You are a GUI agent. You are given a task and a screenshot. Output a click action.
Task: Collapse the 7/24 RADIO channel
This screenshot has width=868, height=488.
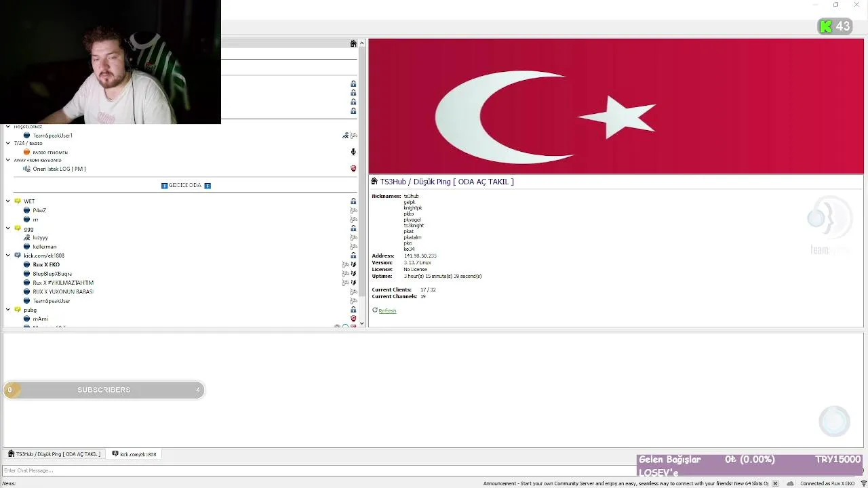point(8,143)
